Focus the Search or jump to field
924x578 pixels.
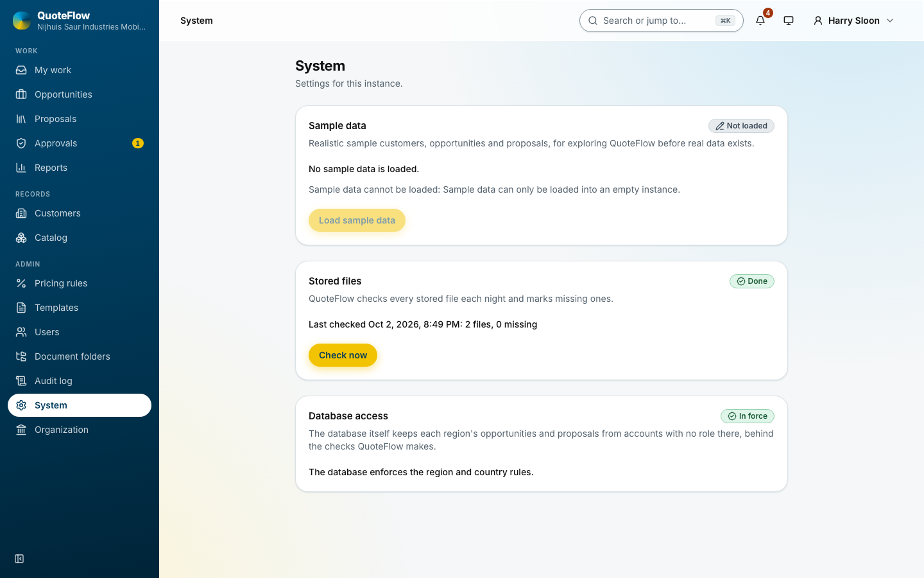pos(661,21)
